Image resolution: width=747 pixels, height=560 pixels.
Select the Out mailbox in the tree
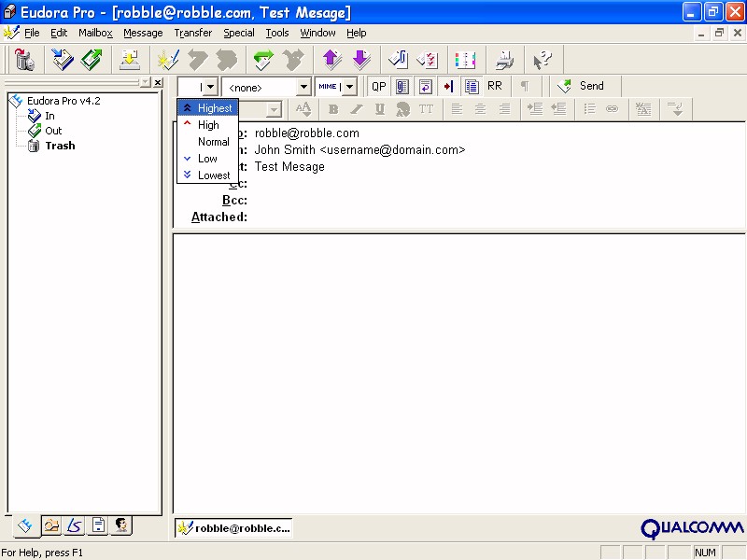point(53,131)
